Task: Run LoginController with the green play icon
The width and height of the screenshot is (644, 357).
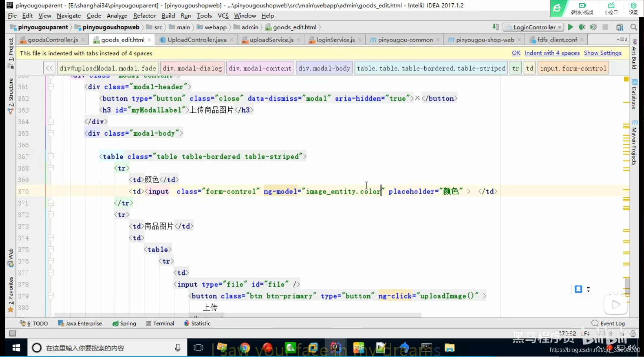Action: pos(571,27)
